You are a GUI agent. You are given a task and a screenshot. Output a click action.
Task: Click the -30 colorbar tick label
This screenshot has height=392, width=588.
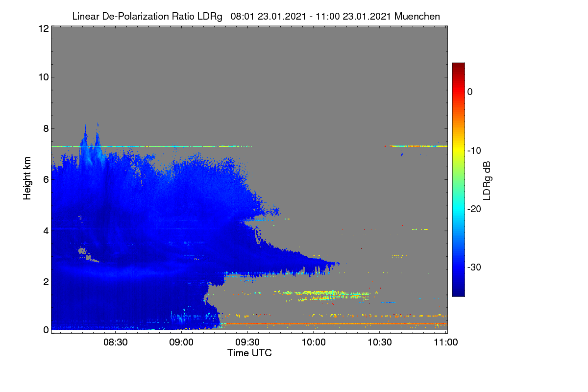click(x=474, y=267)
